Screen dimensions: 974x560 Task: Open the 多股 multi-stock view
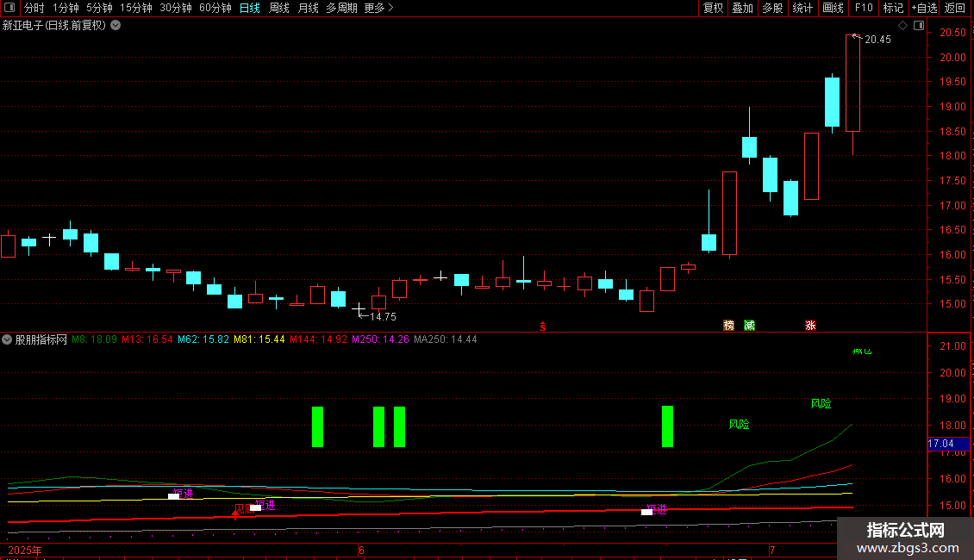pos(773,8)
